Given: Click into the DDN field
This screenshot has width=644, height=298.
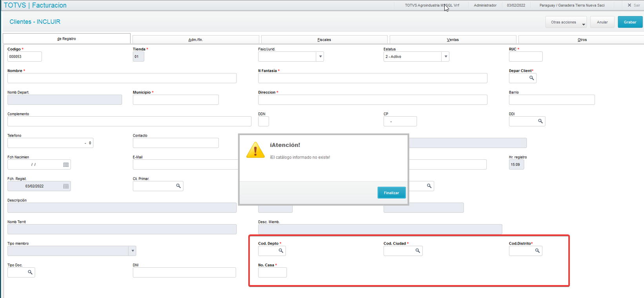Looking at the screenshot, I should coord(264,121).
